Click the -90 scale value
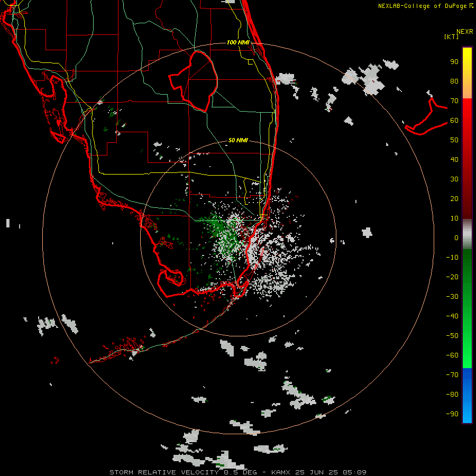Viewport: 476px width, 476px height. (x=452, y=414)
